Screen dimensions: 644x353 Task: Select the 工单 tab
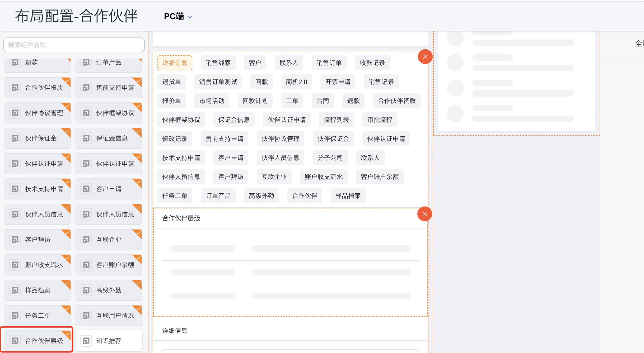pyautogui.click(x=292, y=101)
